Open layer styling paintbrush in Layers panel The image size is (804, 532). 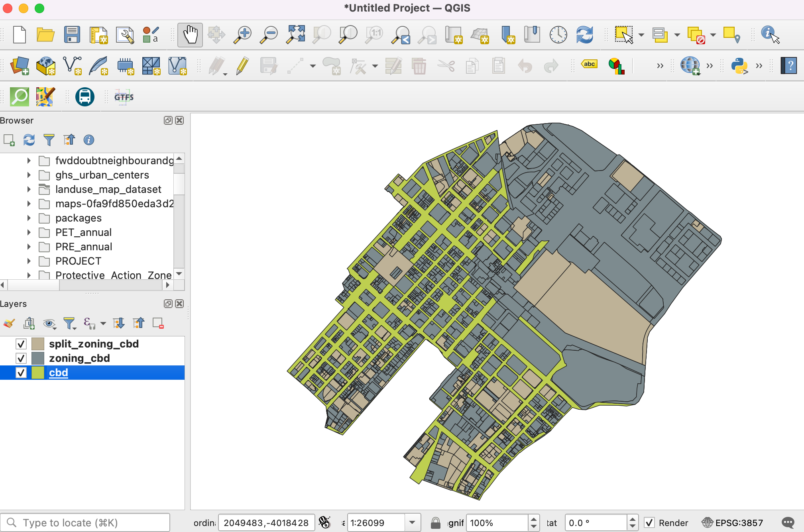(x=9, y=323)
